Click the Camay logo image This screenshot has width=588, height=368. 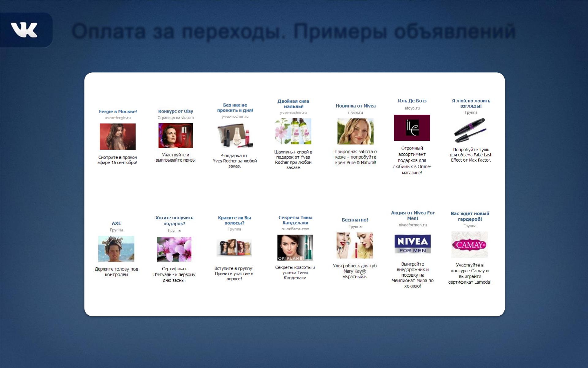[469, 245]
